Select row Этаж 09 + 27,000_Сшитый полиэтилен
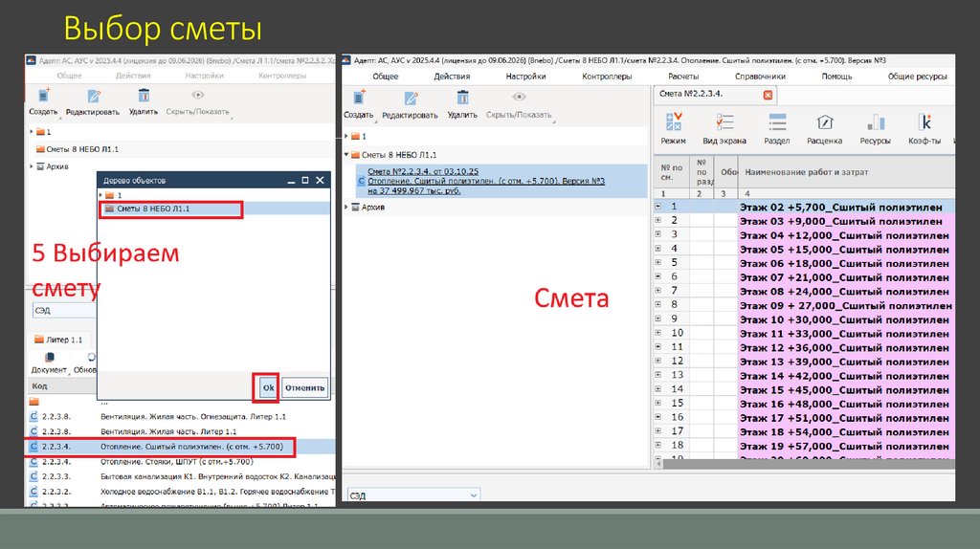This screenshot has height=549, width=980. 846,305
